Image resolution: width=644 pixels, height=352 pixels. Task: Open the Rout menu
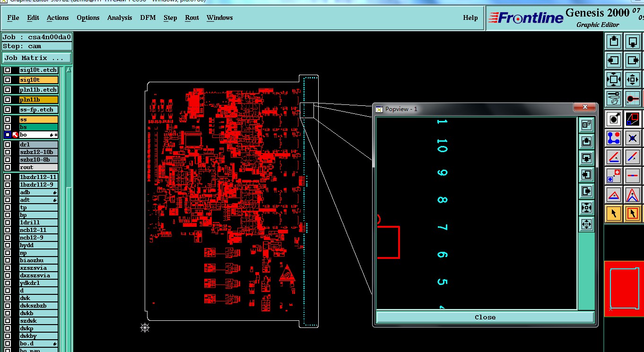[x=192, y=17]
